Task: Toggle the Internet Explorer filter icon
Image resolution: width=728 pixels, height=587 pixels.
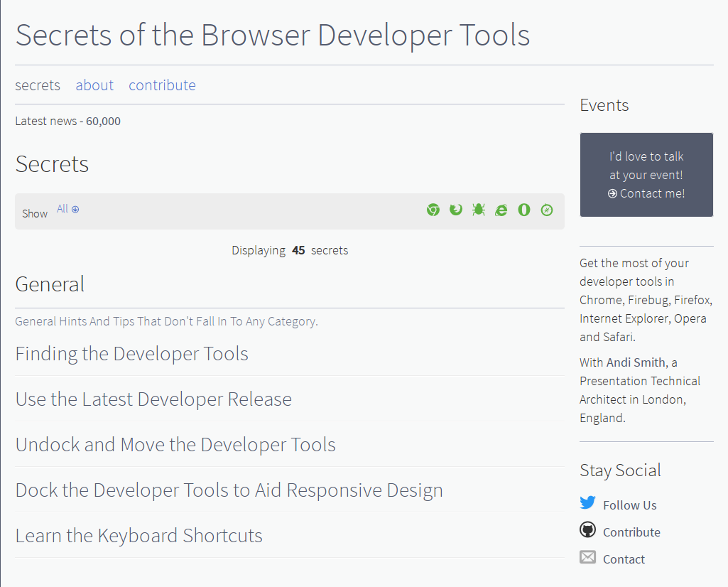Action: (x=501, y=210)
